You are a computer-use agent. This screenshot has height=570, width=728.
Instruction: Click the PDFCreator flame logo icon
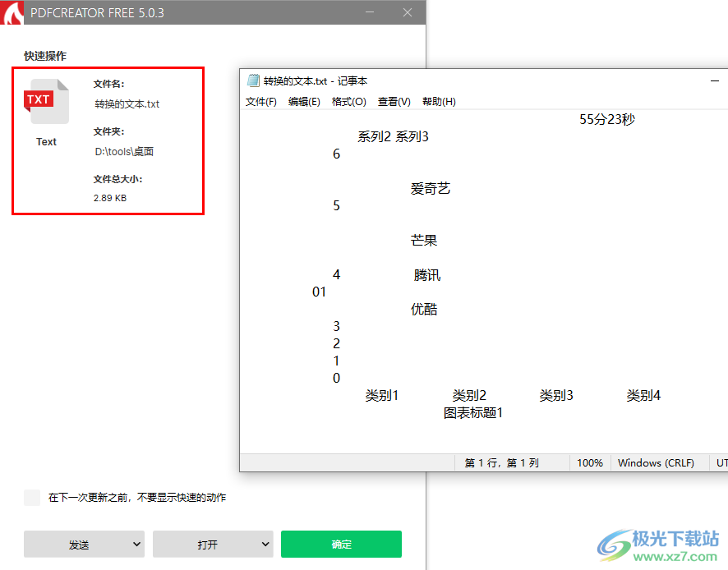12,12
